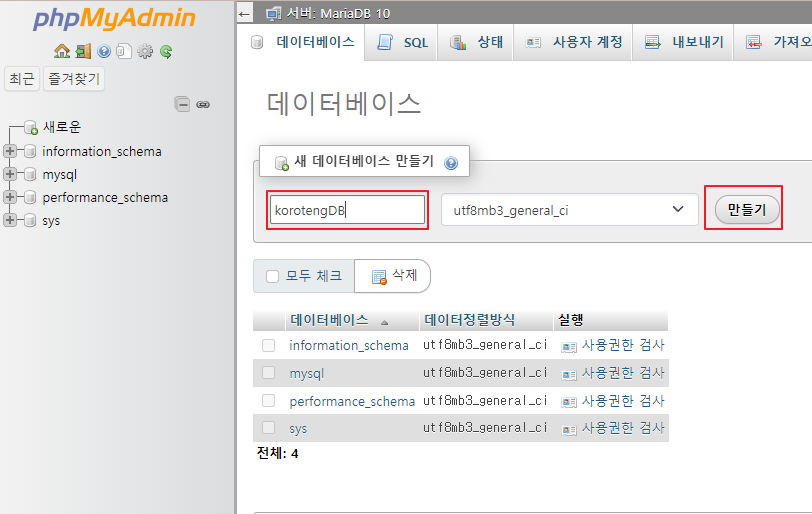Click the 삭제 delete button

[x=393, y=276]
